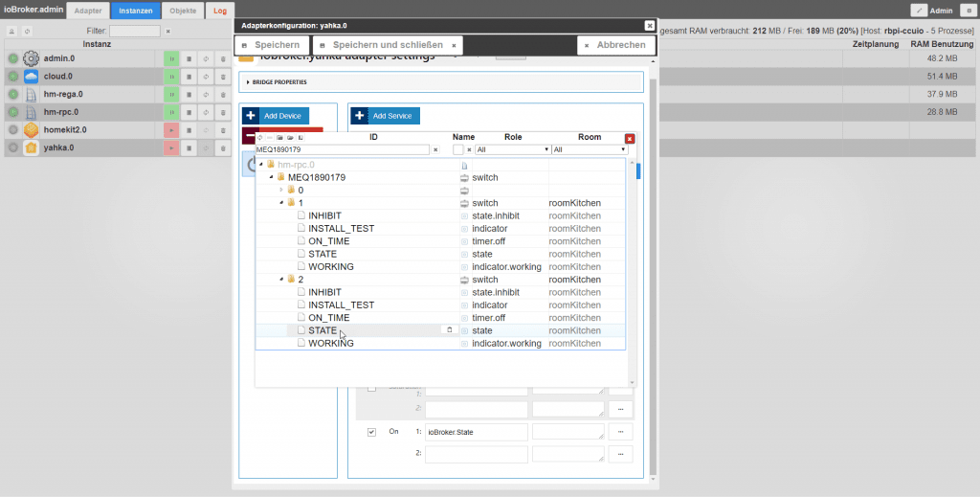Select WORKING under channel 2
980x497 pixels.
(x=330, y=343)
